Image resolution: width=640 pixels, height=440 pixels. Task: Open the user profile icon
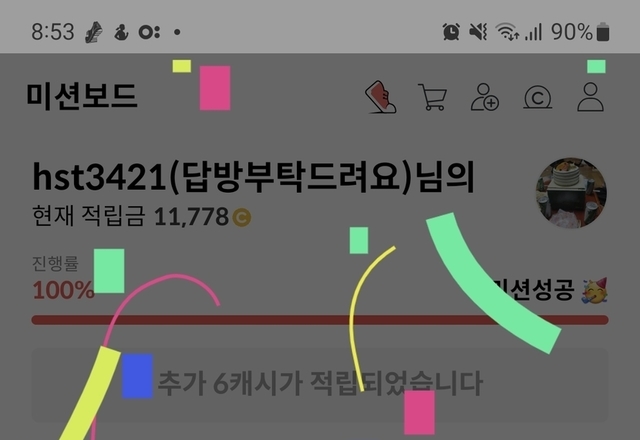590,97
